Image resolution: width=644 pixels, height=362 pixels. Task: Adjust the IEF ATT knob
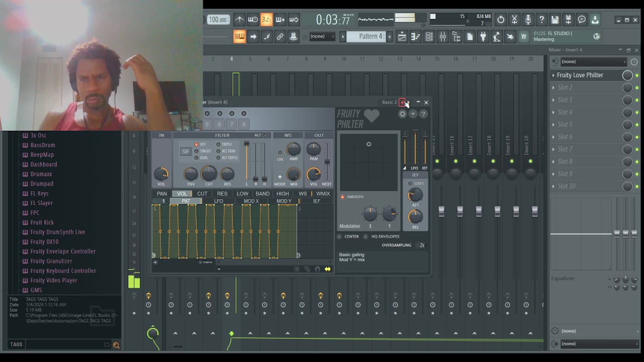point(415,196)
